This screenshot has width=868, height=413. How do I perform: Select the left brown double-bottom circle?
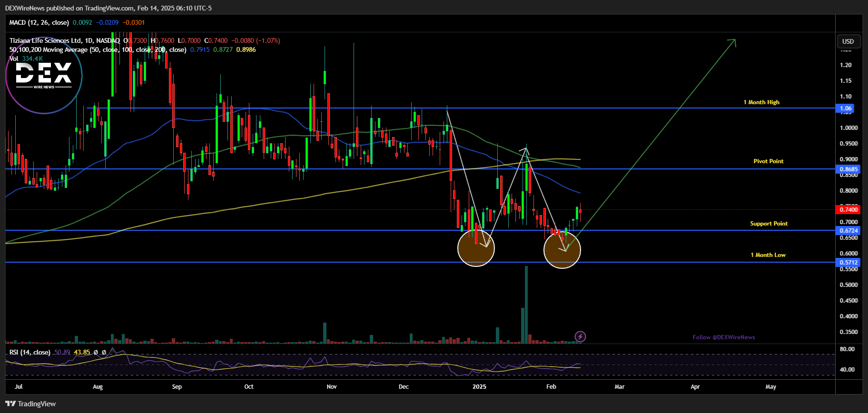click(x=476, y=249)
